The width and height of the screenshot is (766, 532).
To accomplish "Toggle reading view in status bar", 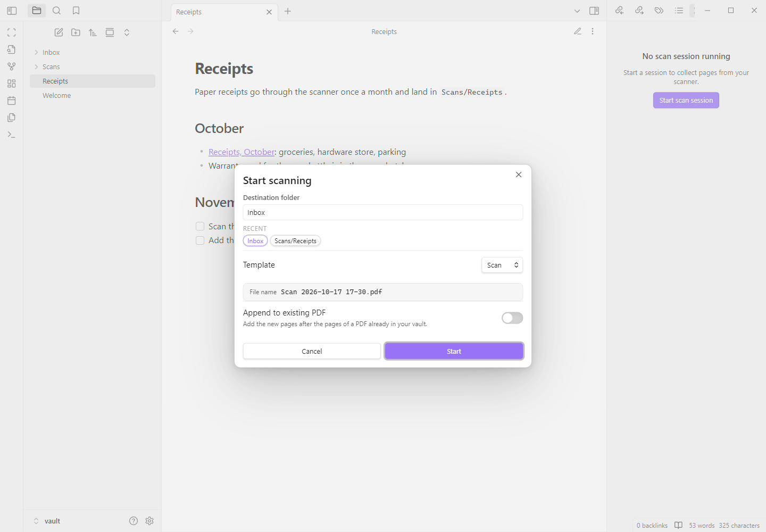I will coord(678,525).
